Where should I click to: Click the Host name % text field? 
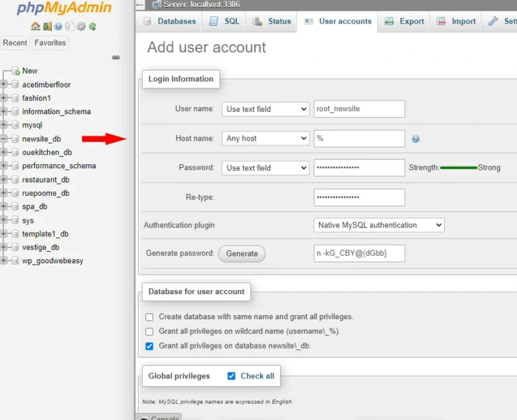(359, 139)
